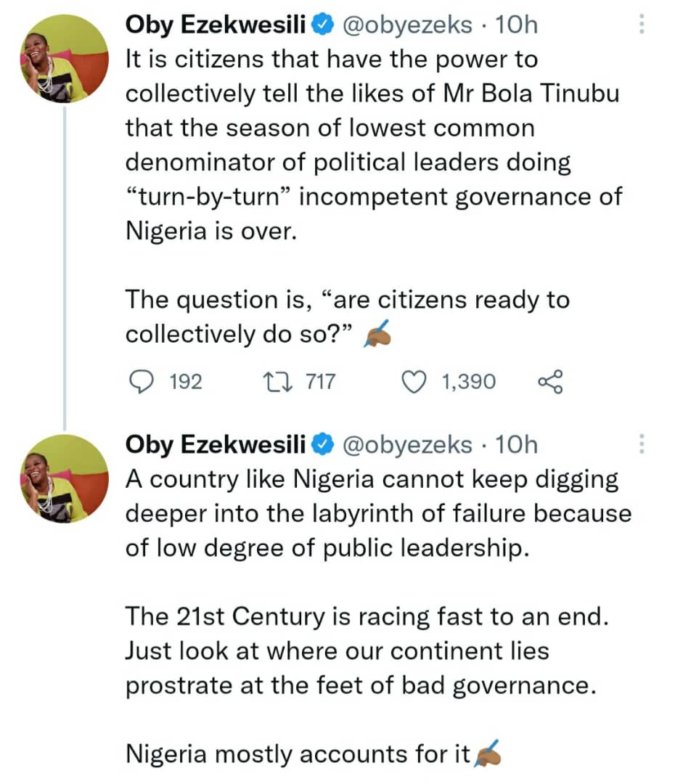The image size is (675, 784).
Task: Click the 1,390 likes count
Action: pyautogui.click(x=469, y=381)
